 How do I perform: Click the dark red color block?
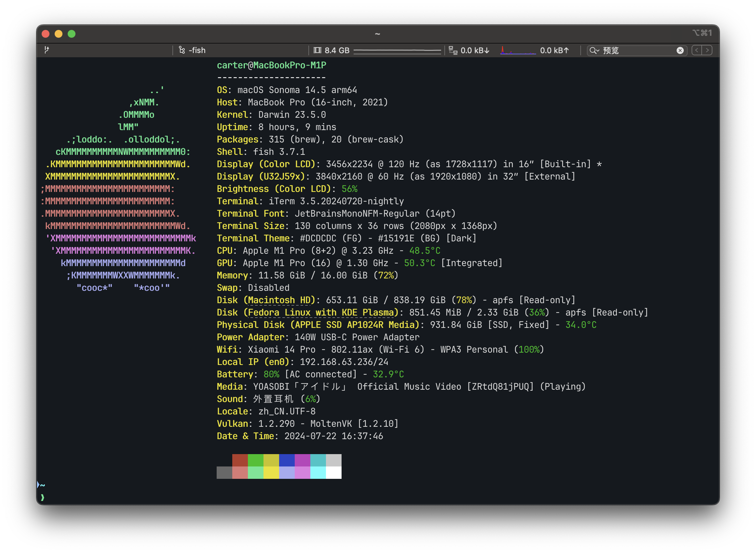(x=240, y=461)
